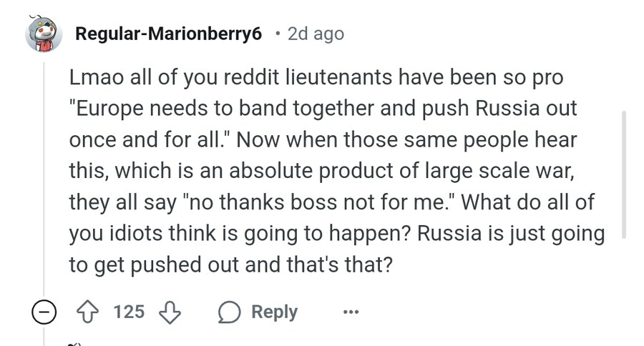Click the Snoo avatar of the commenter

pyautogui.click(x=44, y=34)
